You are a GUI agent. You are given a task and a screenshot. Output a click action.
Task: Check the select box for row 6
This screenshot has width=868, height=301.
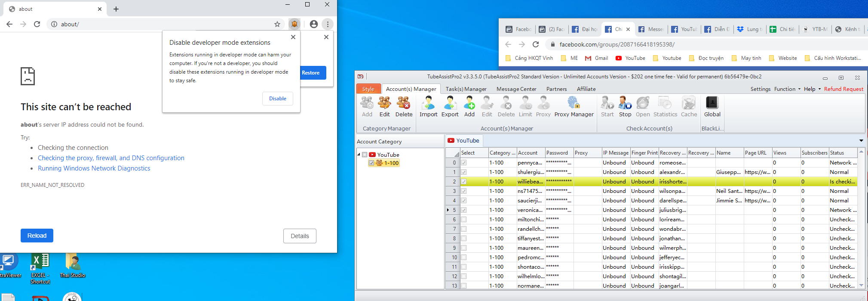464,220
